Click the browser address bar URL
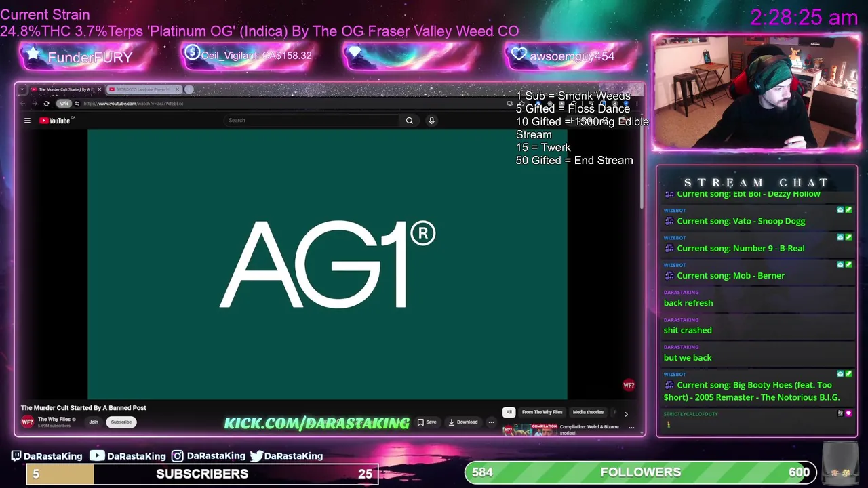The width and height of the screenshot is (868, 488). coord(134,104)
